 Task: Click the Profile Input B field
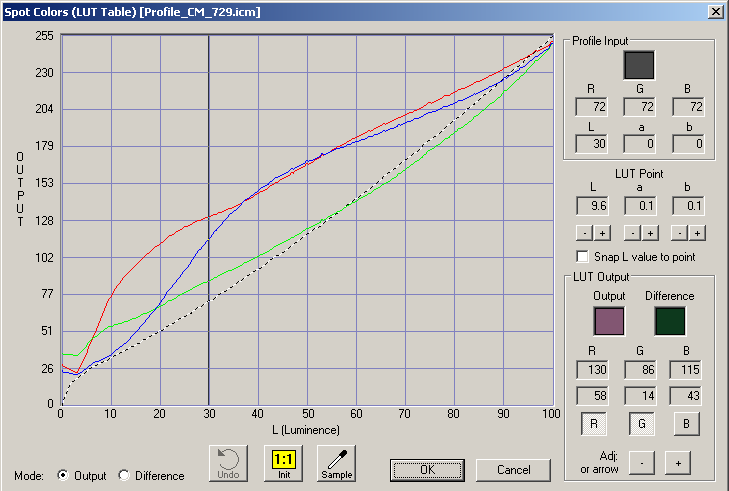tap(688, 107)
